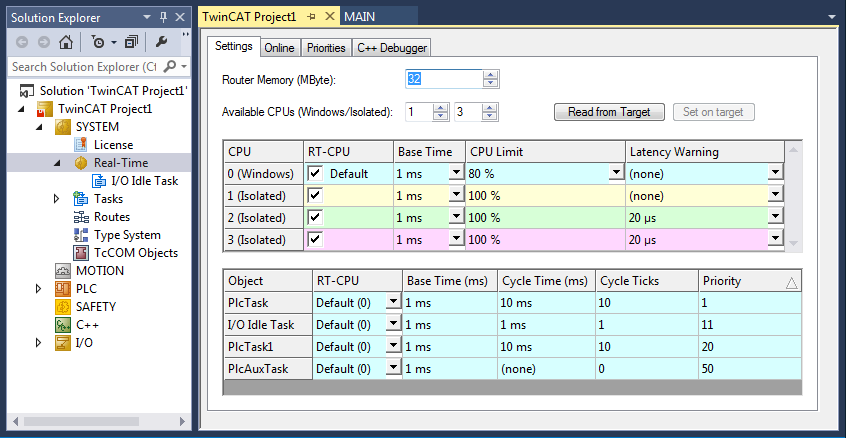Select the I/O node icon in tree

63,343
